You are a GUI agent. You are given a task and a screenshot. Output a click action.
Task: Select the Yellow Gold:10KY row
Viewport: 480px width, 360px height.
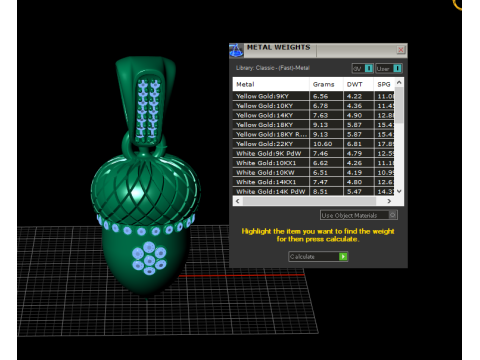coord(313,106)
